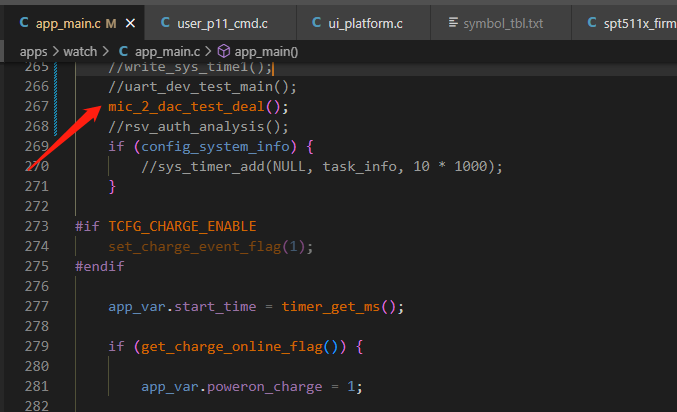Select the app_main() symbol breadcrumb
Image resolution: width=677 pixels, height=412 pixels.
[x=266, y=52]
